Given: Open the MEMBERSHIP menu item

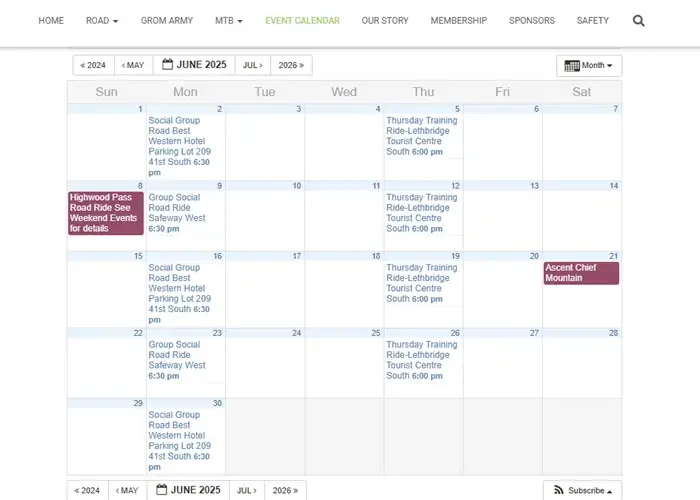Looking at the screenshot, I should [458, 21].
